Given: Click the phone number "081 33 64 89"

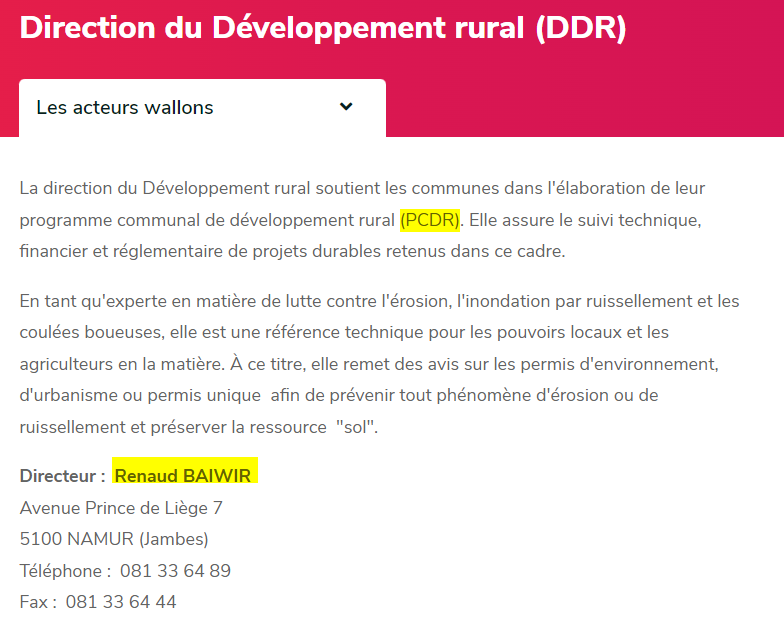Looking at the screenshot, I should pos(176,570).
